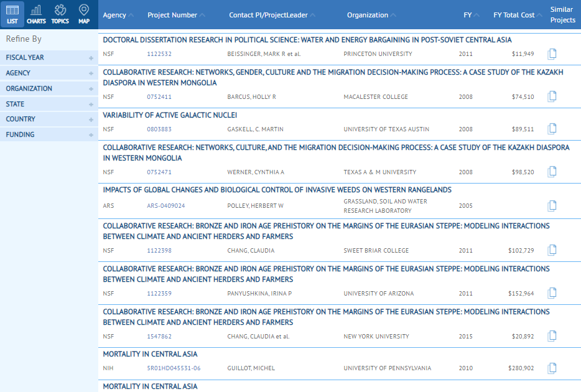Viewport: 581px width, 392px height.
Task: Open the Invasive Weeds on Western Rangelands title
Action: [x=277, y=190]
